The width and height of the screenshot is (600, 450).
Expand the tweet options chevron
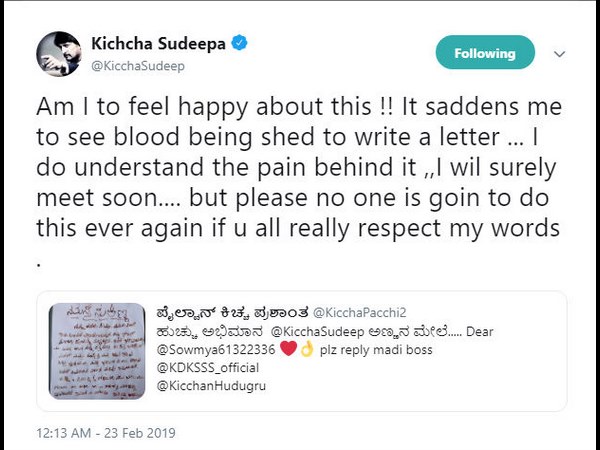click(x=560, y=54)
